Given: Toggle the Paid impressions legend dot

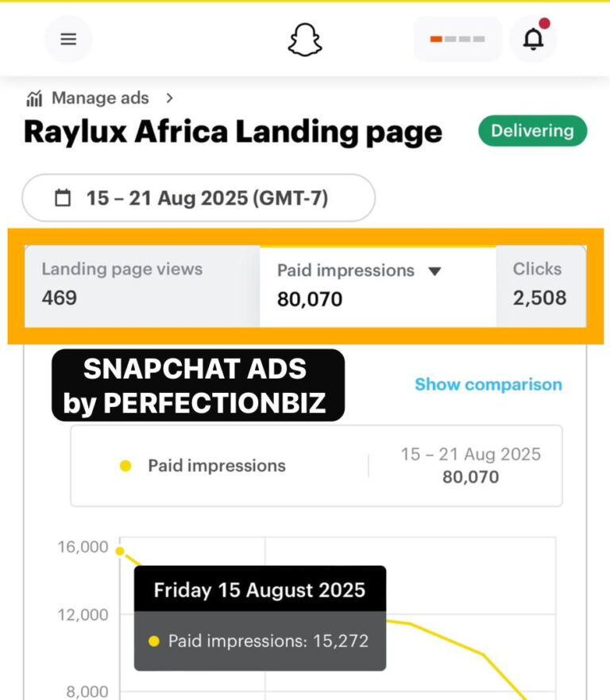Looking at the screenshot, I should (125, 466).
